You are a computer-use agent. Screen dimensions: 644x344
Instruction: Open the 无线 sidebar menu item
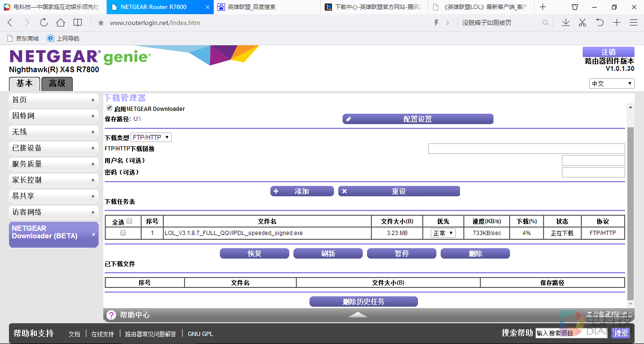[53, 132]
